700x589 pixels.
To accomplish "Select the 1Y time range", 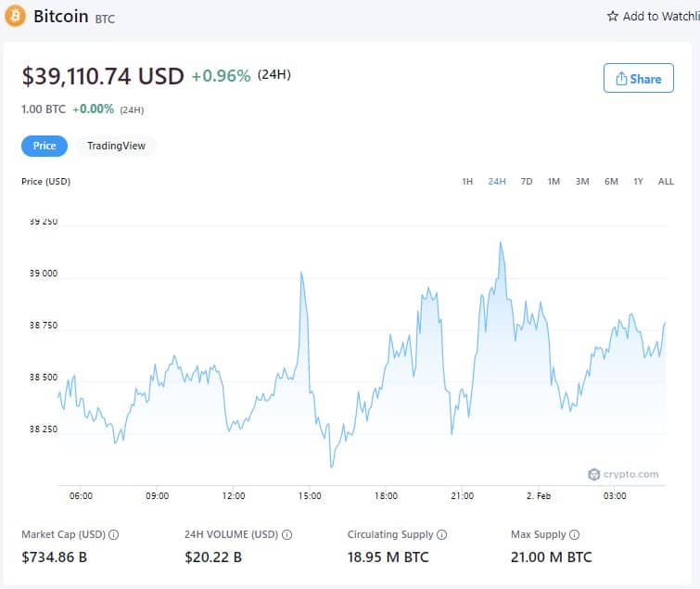I will point(638,181).
